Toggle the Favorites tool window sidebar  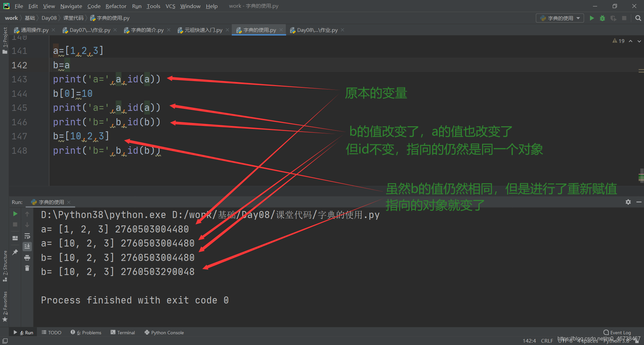[5, 306]
